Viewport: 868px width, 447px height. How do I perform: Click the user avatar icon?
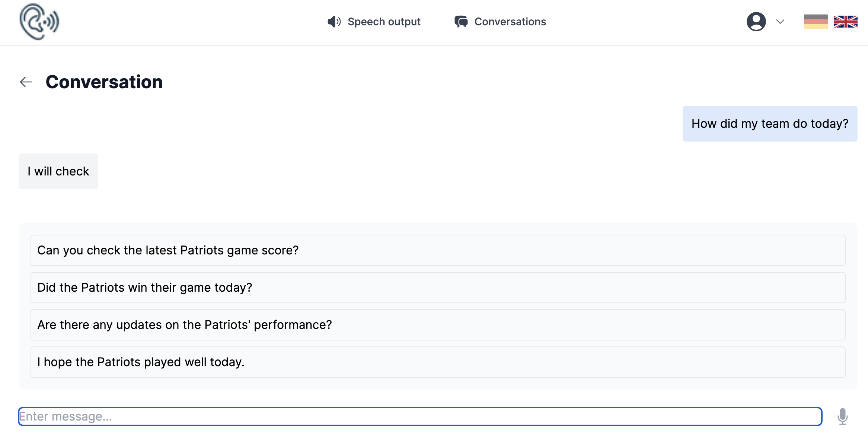point(756,22)
